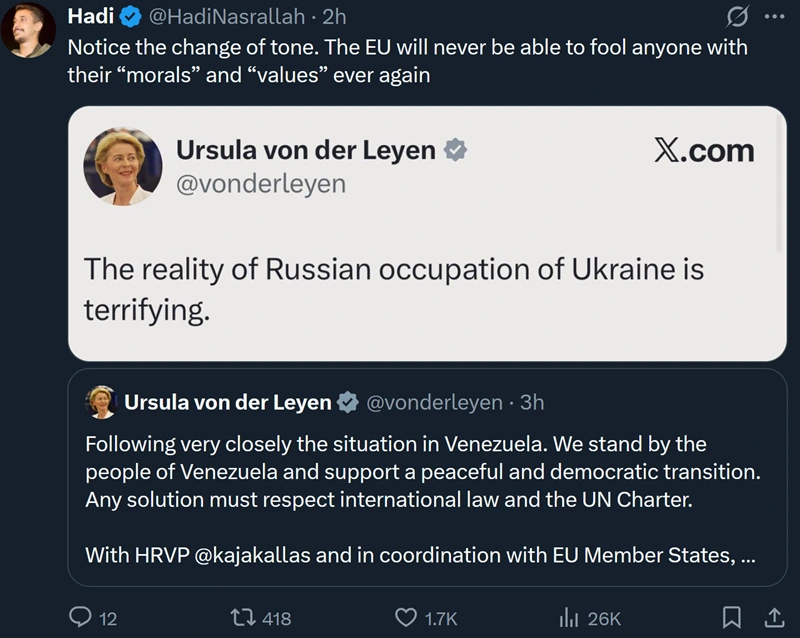Bookmark this post
Viewport: 800px width, 638px height.
click(732, 618)
